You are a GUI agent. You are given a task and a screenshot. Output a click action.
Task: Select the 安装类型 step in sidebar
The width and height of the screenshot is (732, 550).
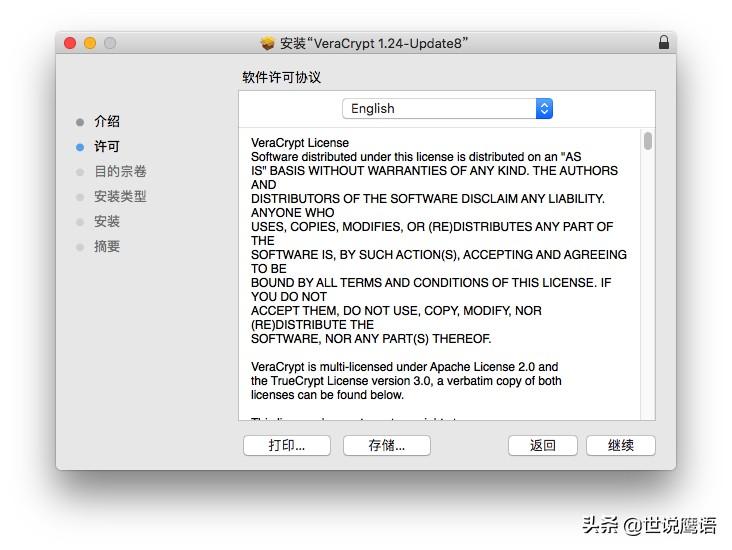[x=120, y=197]
